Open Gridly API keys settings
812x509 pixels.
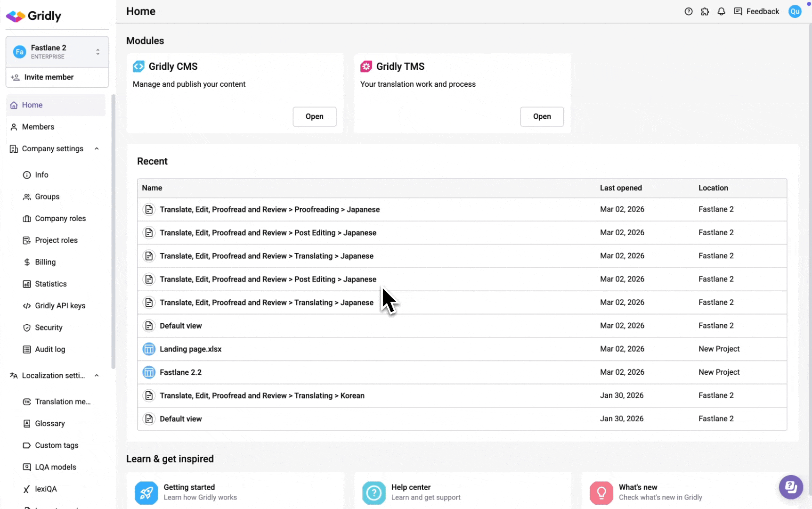pos(60,306)
